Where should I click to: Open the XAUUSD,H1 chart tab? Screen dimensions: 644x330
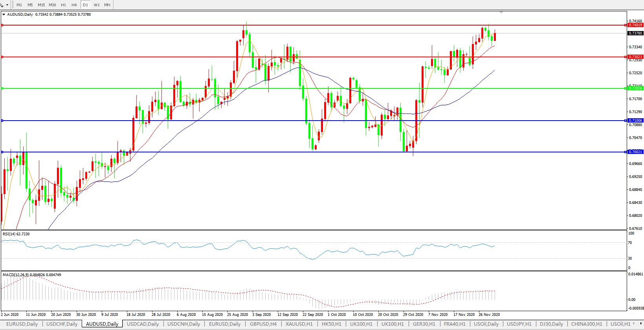click(299, 324)
